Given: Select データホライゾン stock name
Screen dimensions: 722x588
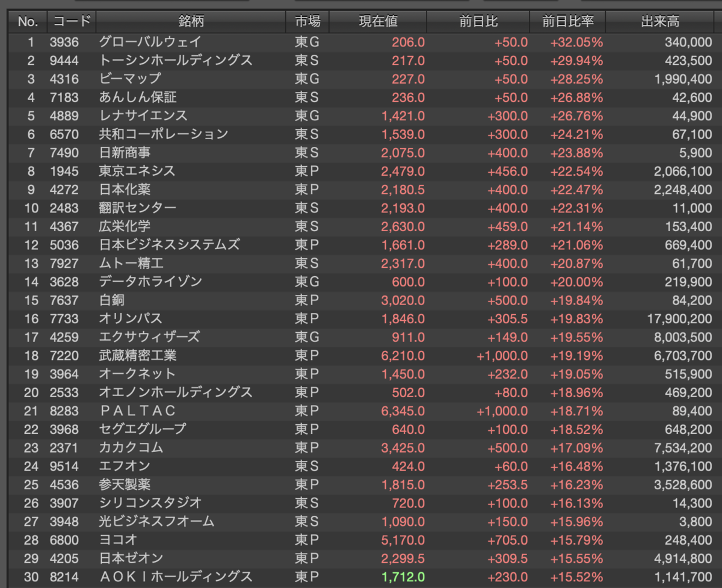Looking at the screenshot, I should [x=150, y=282].
